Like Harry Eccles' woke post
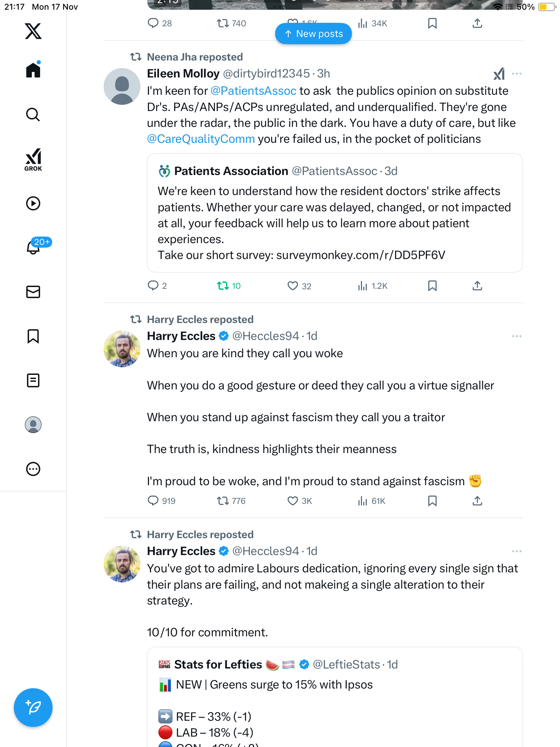 (293, 501)
